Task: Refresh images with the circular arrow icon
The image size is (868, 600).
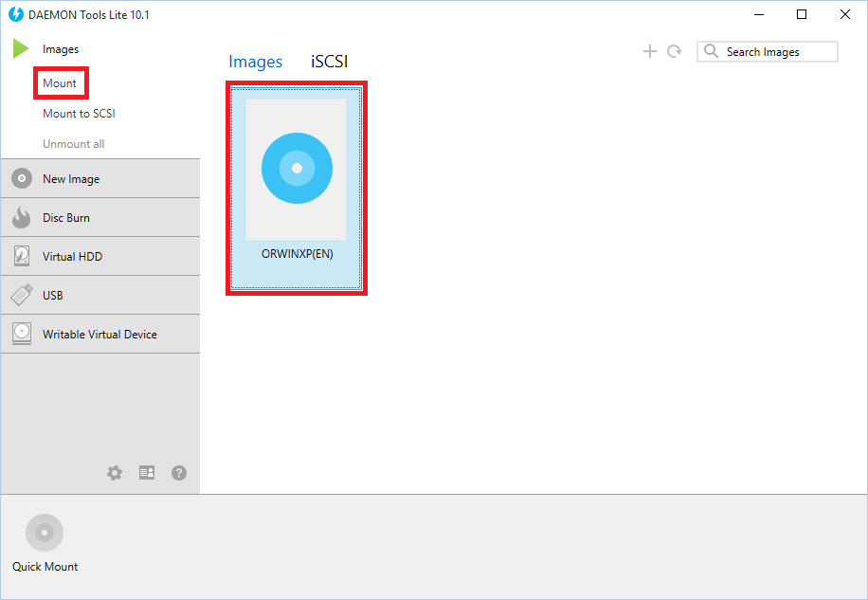Action: click(675, 51)
